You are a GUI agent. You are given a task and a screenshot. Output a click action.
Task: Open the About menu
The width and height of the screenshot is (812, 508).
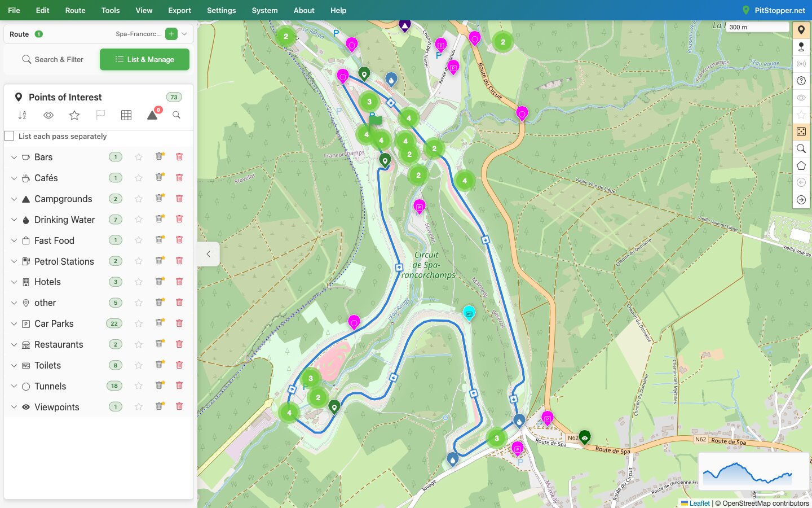tap(304, 10)
